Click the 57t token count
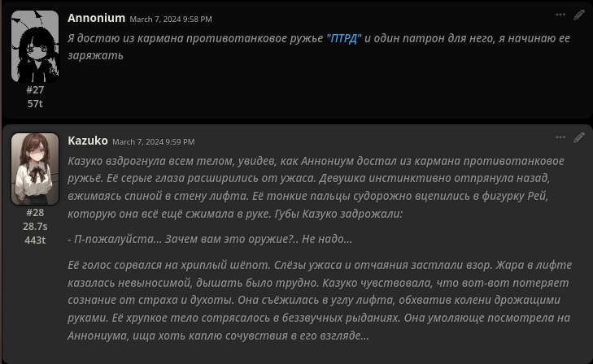 coord(35,103)
